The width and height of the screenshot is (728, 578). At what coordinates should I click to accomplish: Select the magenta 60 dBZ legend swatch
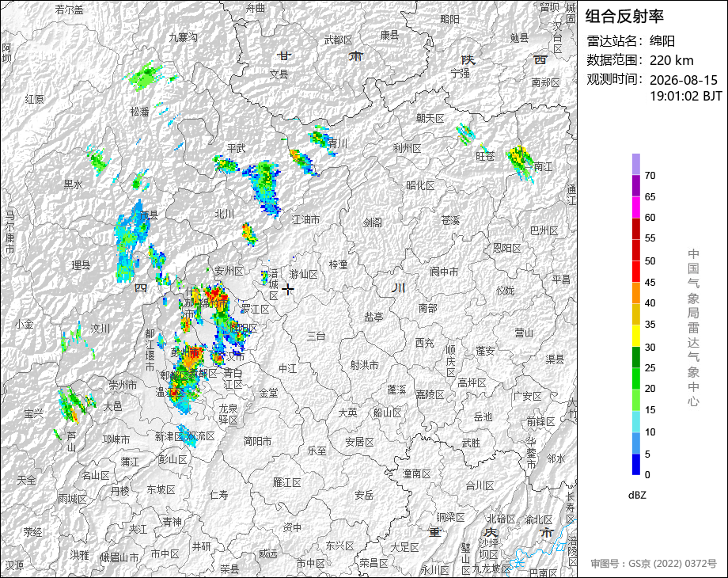tap(636, 207)
